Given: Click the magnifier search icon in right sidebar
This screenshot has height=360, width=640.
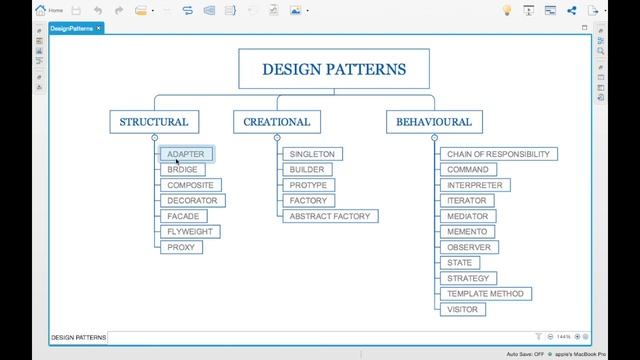Looking at the screenshot, I should [600, 51].
